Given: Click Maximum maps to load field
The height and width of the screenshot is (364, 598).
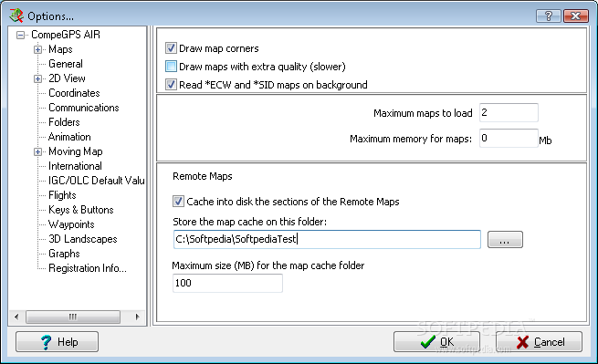Looking at the screenshot, I should click(x=509, y=112).
